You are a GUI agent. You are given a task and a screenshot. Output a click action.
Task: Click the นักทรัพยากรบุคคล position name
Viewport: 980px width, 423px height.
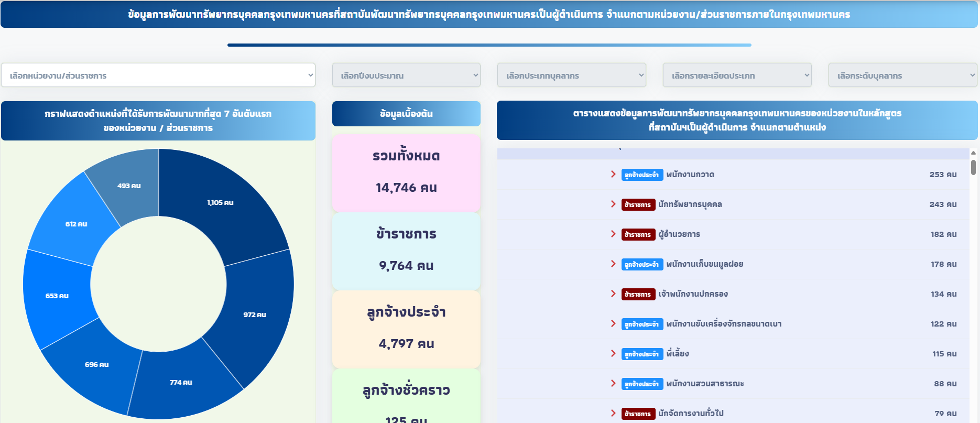pos(690,204)
